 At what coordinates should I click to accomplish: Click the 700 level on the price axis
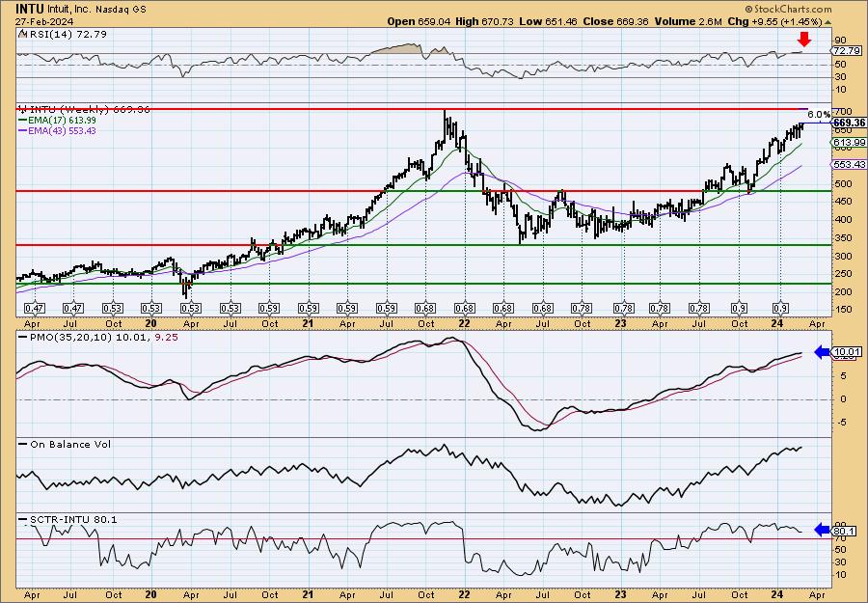(x=842, y=112)
